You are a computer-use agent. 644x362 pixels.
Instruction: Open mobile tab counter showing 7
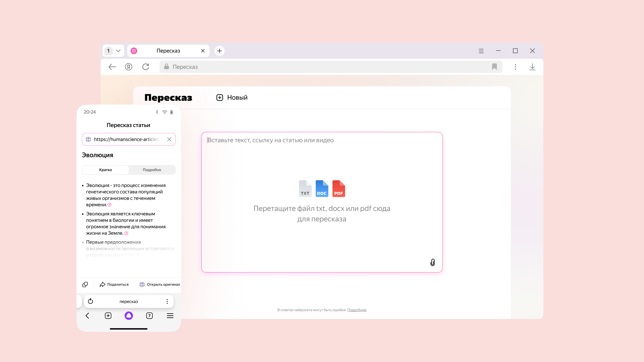click(149, 316)
